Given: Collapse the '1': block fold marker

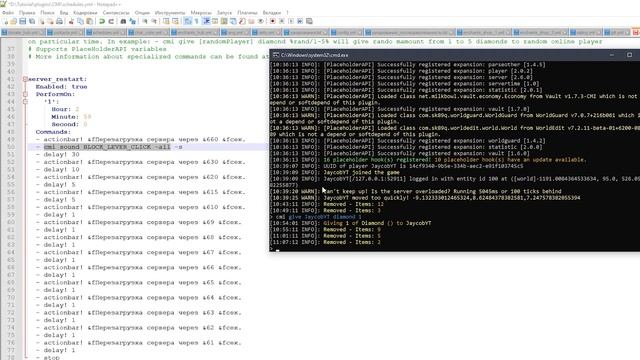Looking at the screenshot, I should pos(25,102).
